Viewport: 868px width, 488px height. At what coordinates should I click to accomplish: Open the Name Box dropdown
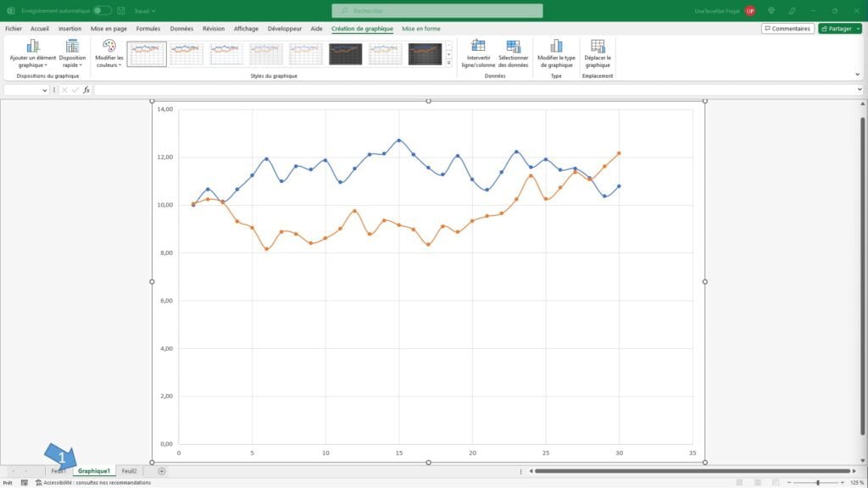[x=45, y=90]
